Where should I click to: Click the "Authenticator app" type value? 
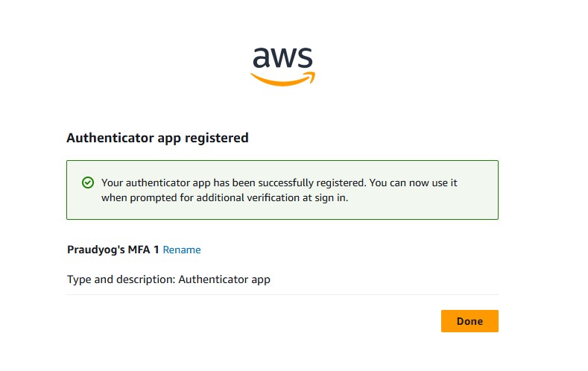(224, 280)
